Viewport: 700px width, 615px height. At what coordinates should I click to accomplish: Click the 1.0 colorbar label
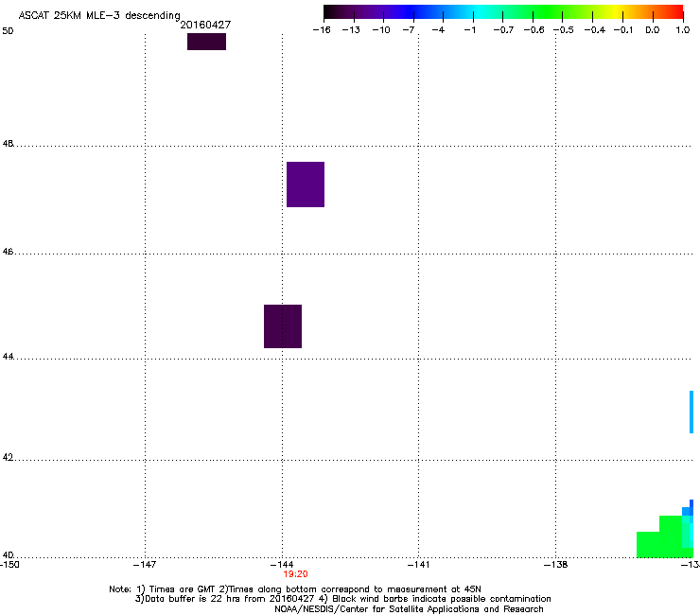[x=683, y=30]
